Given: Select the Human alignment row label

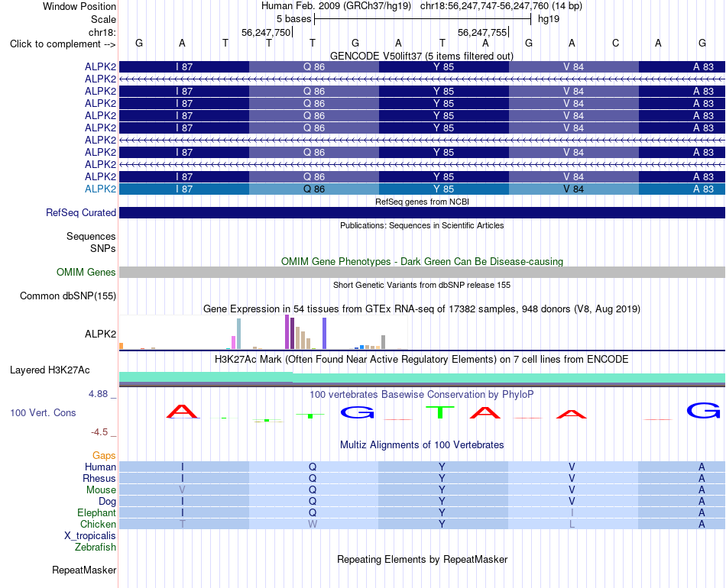Looking at the screenshot, I should pyautogui.click(x=100, y=467).
